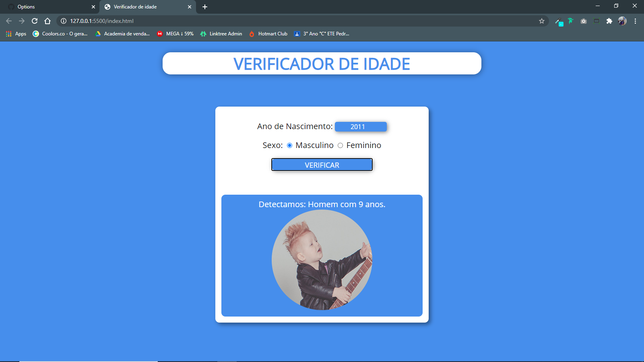Switch to the Options browser tab
This screenshot has height=362, width=644.
(48, 7)
